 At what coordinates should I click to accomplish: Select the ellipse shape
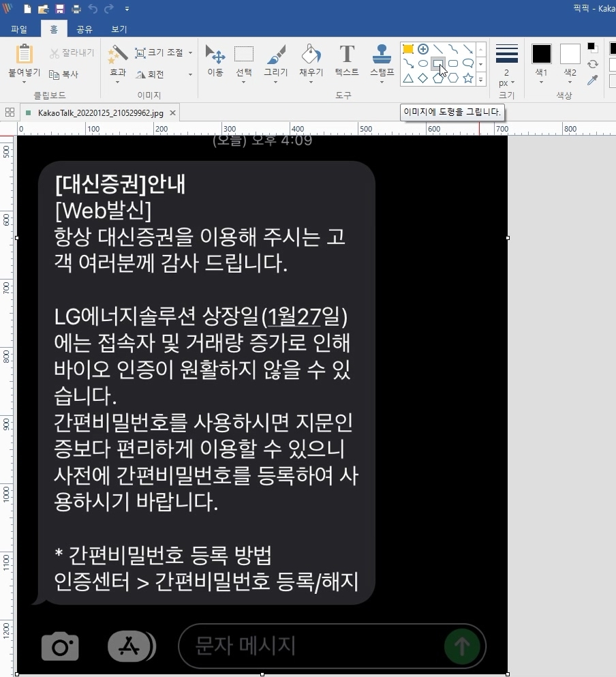(x=423, y=63)
